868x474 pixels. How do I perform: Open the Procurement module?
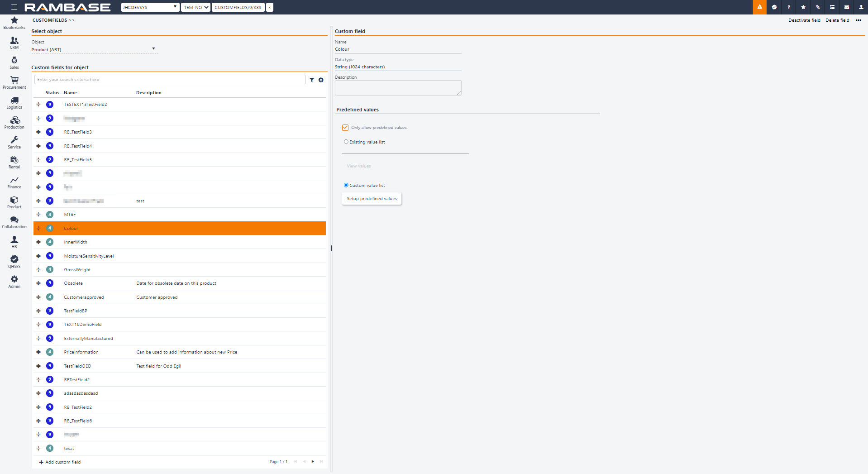pyautogui.click(x=14, y=82)
